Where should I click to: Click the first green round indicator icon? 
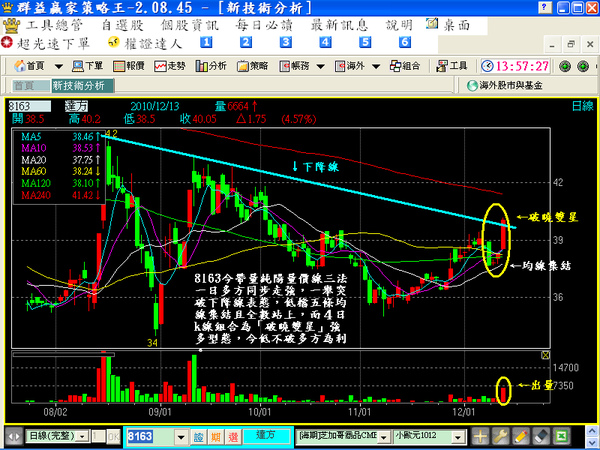click(x=565, y=66)
